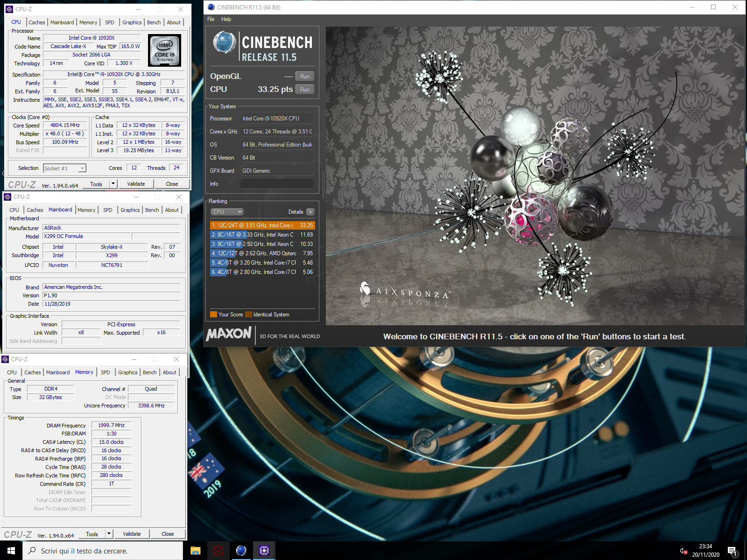The height and width of the screenshot is (560, 747).
Task: Open About tab in top CPU-Z window
Action: (x=174, y=22)
